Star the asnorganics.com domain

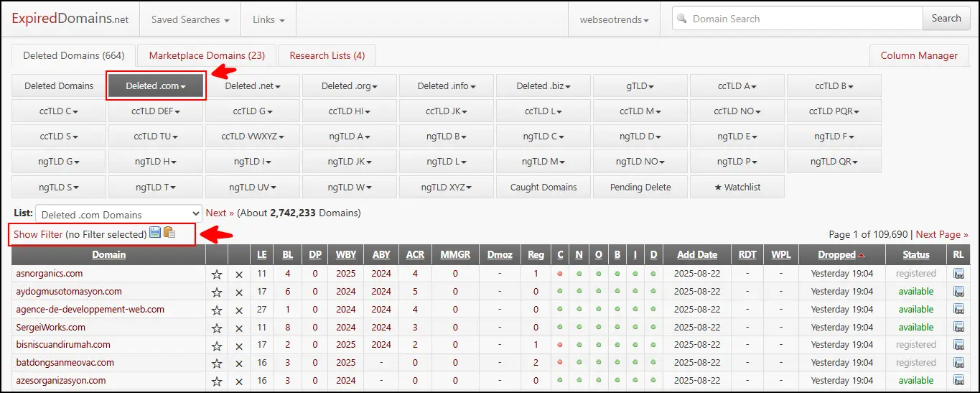coord(217,274)
